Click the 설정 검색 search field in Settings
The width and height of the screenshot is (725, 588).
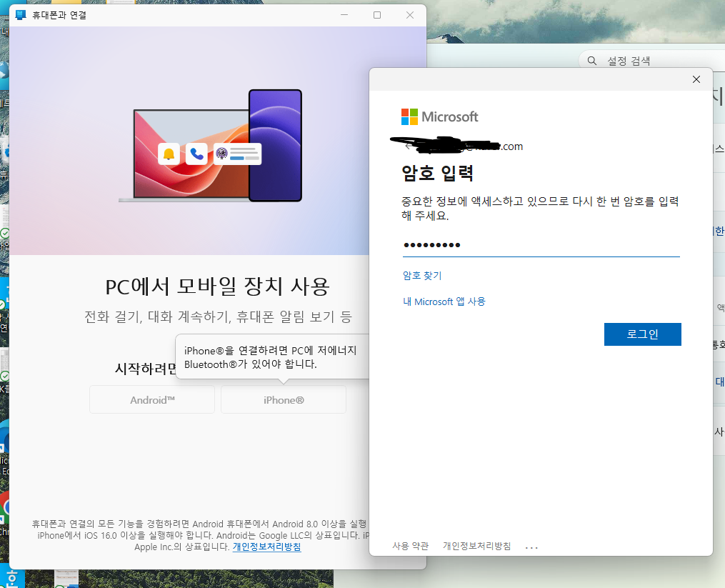652,61
